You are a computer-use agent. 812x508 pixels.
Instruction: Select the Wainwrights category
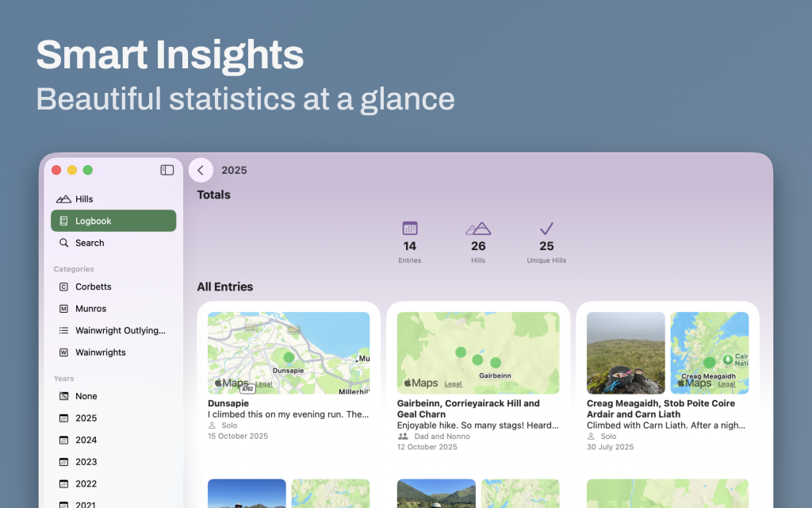point(100,352)
